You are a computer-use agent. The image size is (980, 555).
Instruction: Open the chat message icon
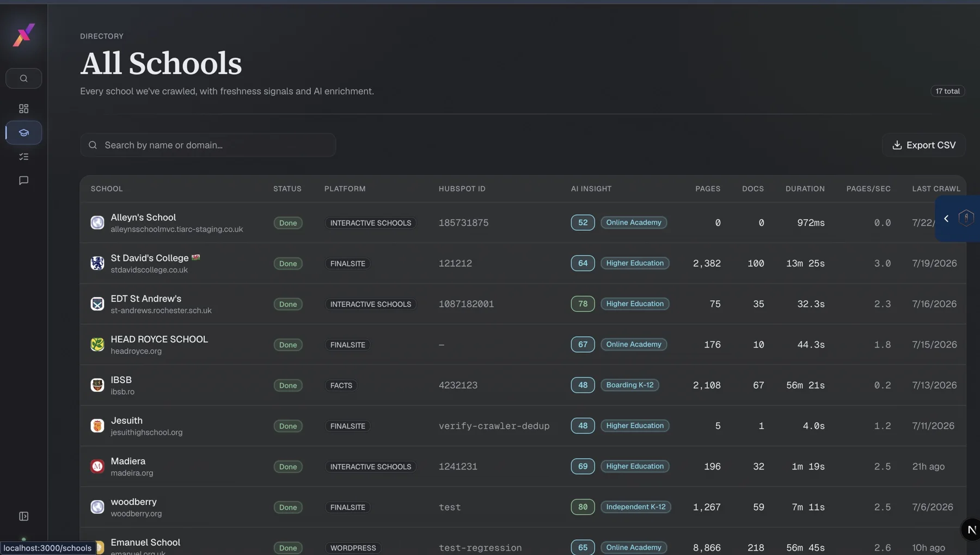(23, 181)
